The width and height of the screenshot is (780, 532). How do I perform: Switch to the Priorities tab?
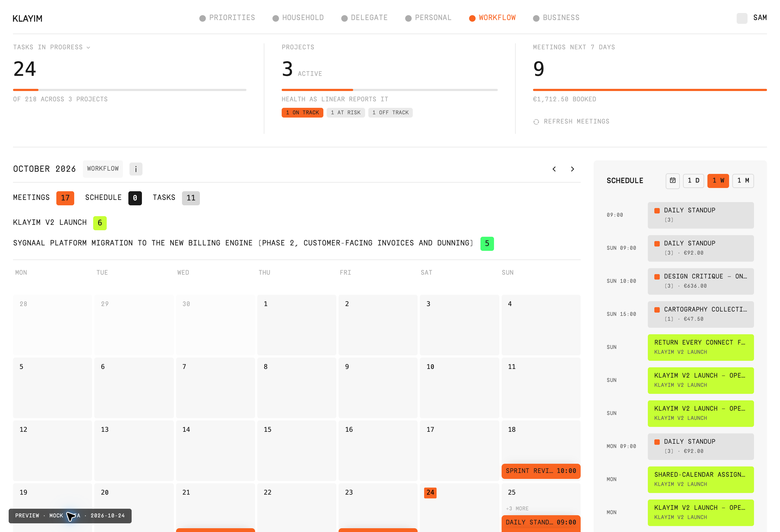(x=227, y=18)
